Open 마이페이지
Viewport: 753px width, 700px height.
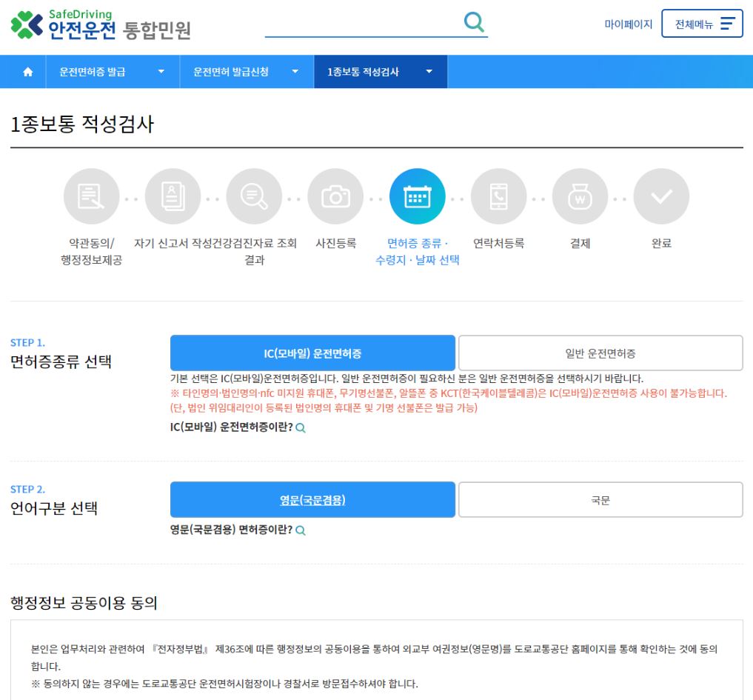[627, 24]
